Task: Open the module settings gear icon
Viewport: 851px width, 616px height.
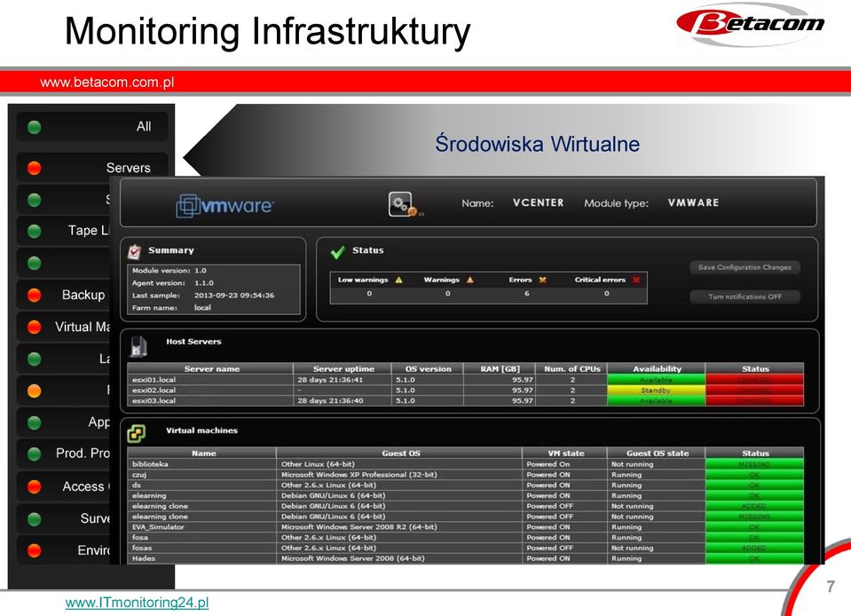Action: (x=402, y=204)
